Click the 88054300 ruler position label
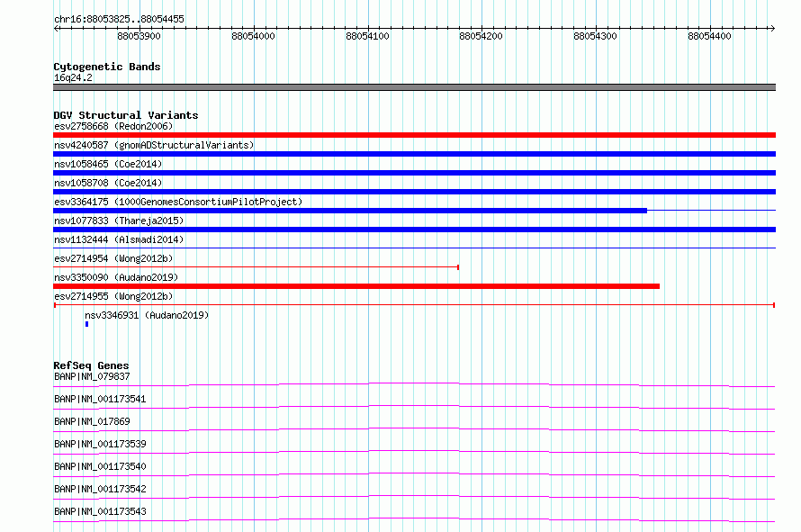The width and height of the screenshot is (801, 532). (595, 36)
